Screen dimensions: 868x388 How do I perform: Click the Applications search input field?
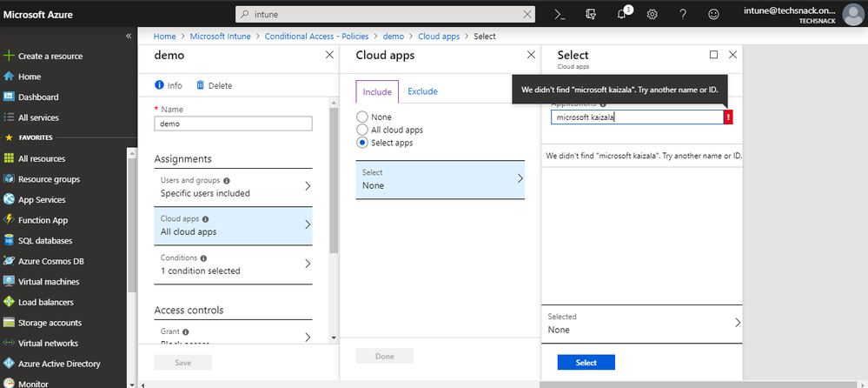tap(636, 117)
